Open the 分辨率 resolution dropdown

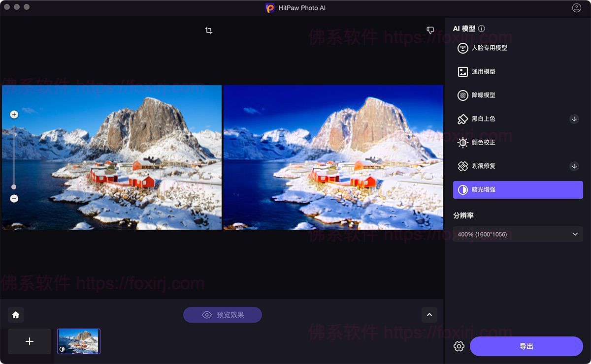(518, 234)
